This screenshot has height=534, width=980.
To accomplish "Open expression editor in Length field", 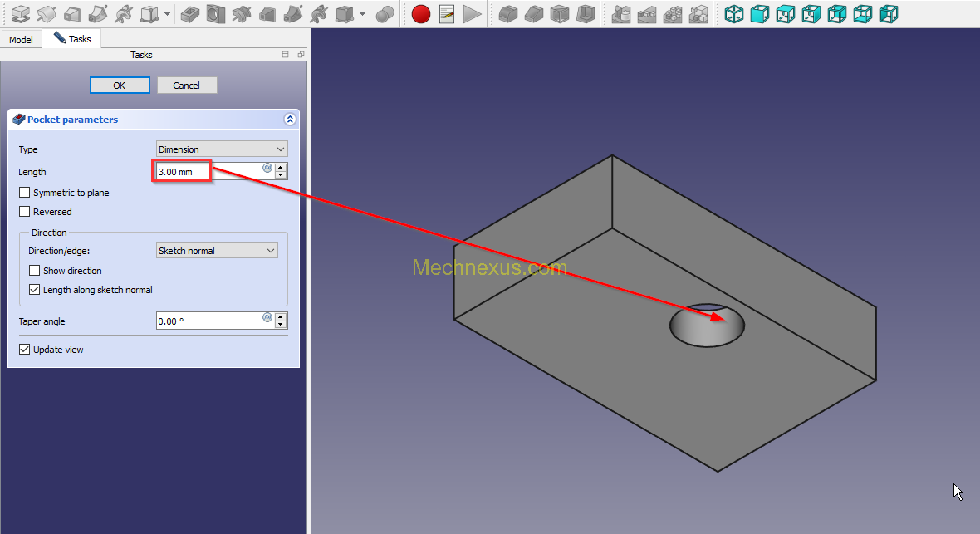I will tap(267, 168).
